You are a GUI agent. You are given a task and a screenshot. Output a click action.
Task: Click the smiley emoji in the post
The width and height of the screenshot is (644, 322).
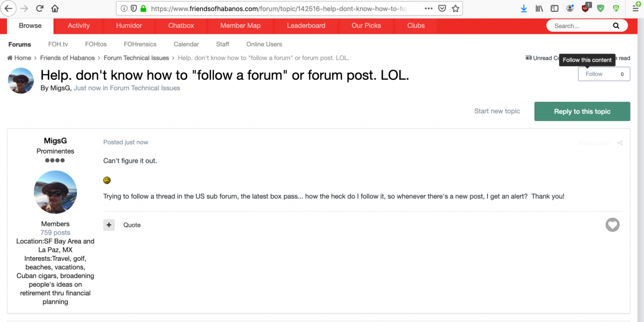point(107,180)
